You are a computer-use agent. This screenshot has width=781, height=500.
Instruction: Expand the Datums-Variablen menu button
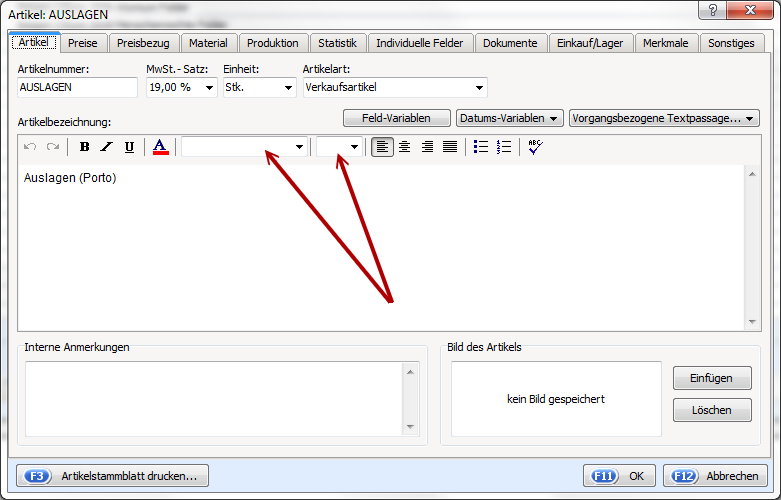click(510, 118)
